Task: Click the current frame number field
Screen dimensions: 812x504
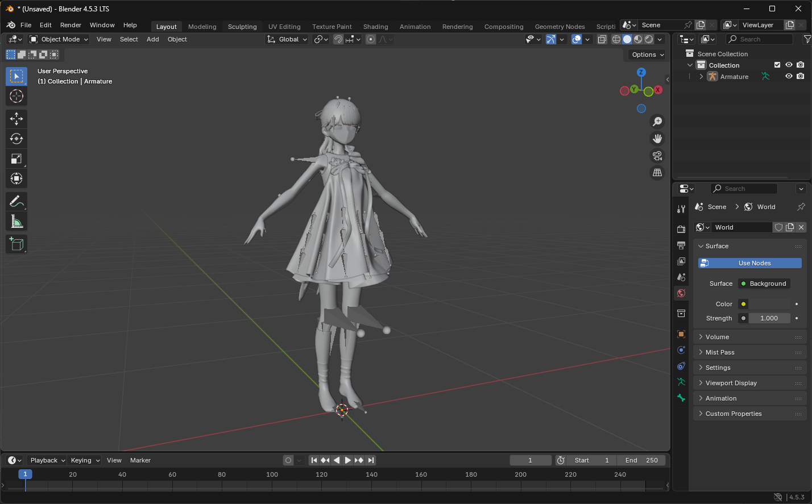Action: (x=531, y=460)
